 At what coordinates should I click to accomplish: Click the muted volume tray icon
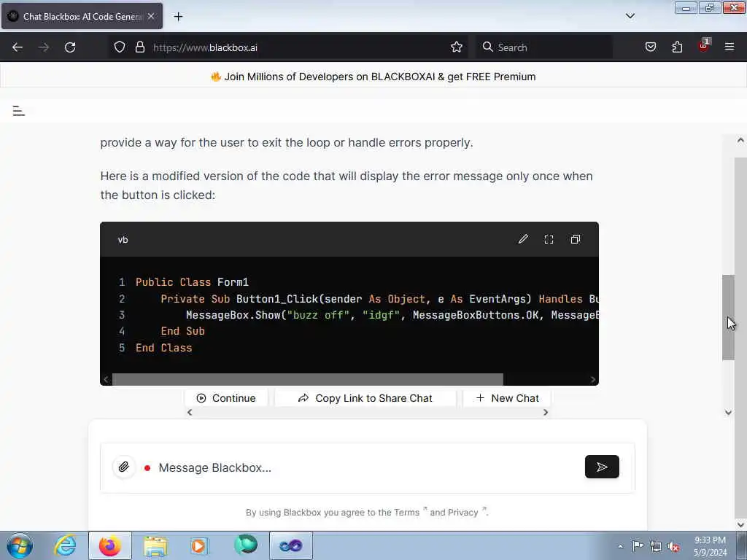[673, 547]
